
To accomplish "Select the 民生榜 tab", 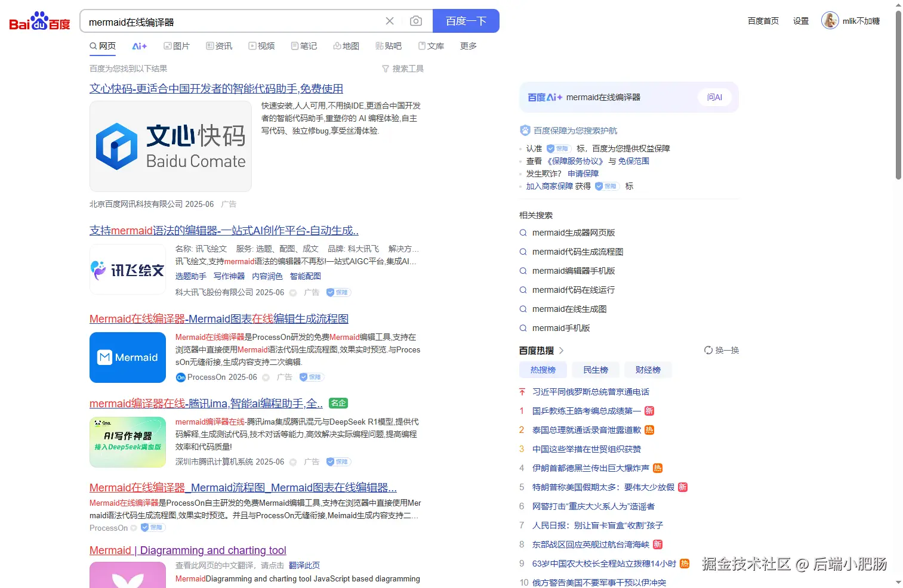I will point(596,370).
